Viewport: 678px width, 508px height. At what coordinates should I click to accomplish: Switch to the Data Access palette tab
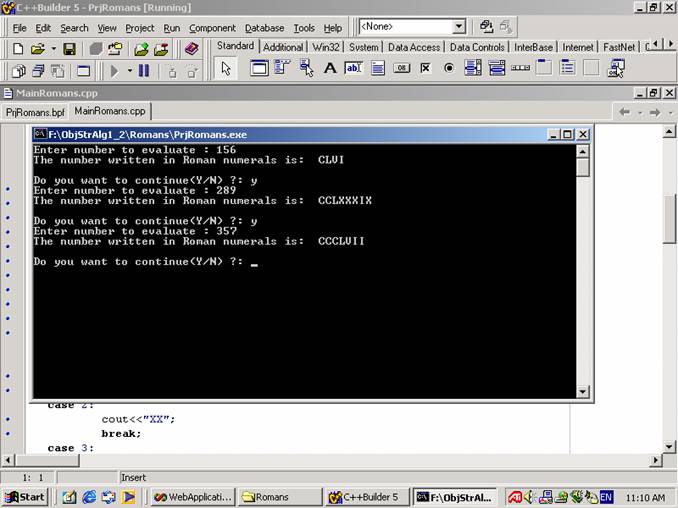click(x=413, y=47)
